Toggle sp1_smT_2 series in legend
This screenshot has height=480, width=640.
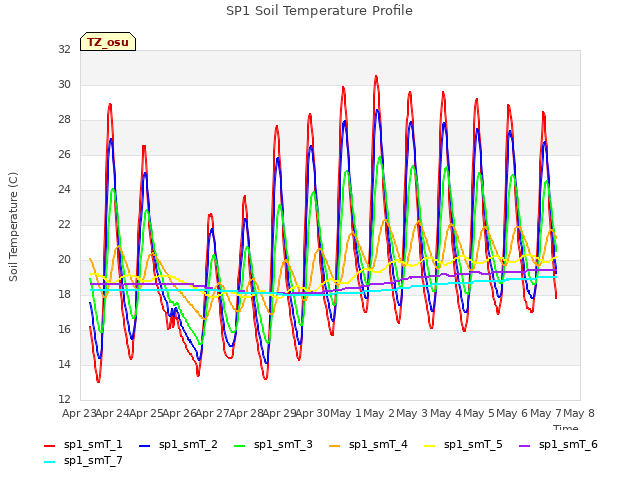point(178,444)
